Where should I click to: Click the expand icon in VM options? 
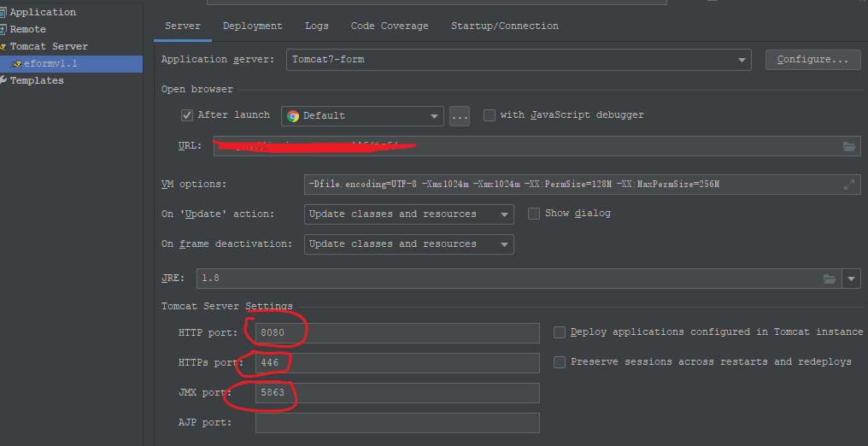pyautogui.click(x=848, y=185)
